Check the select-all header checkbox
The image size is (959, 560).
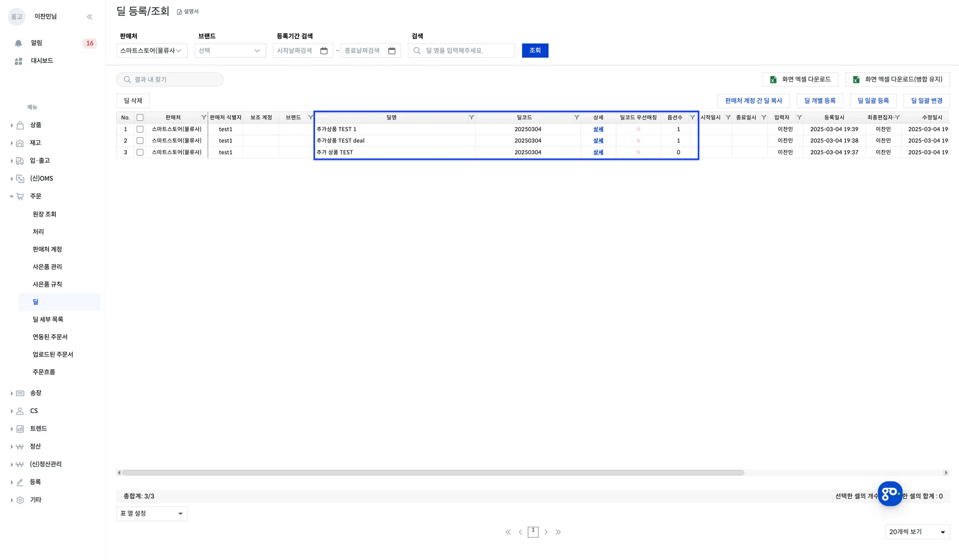(140, 118)
